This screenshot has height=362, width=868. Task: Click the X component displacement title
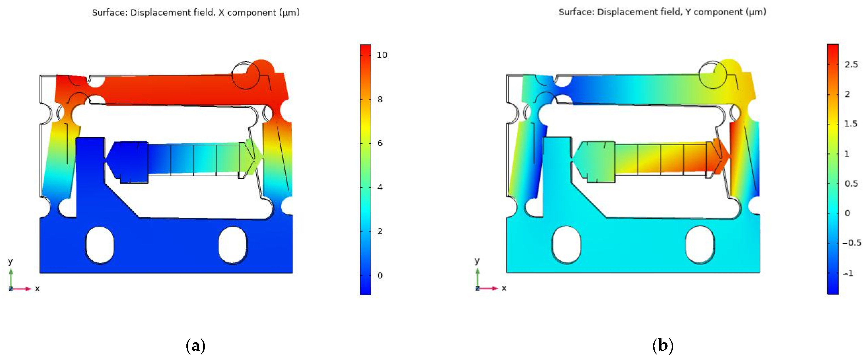point(196,13)
